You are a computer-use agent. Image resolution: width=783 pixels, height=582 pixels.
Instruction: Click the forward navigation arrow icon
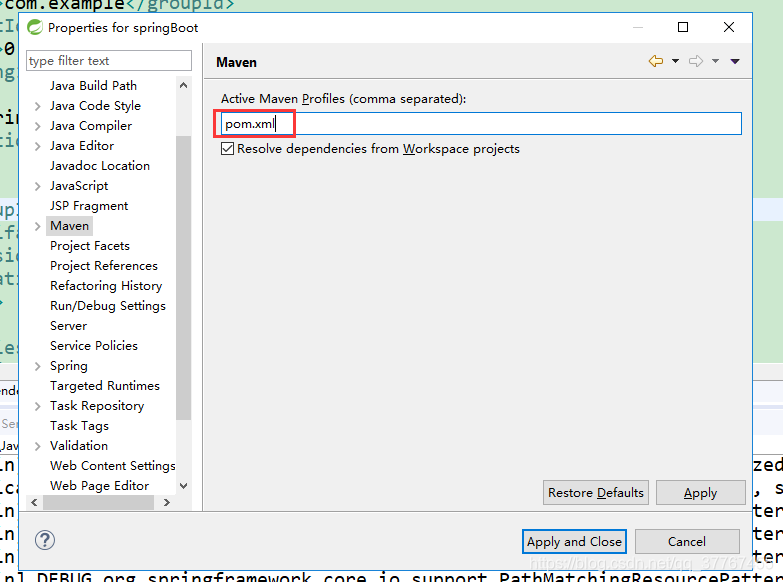pos(696,61)
